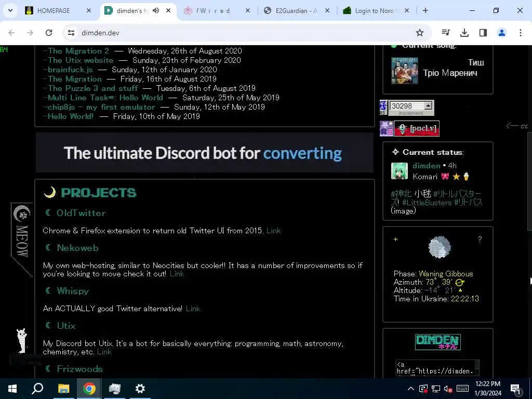Screen dimensions: 532x399
Task: Open the notification center icon
Action: (x=516, y=389)
